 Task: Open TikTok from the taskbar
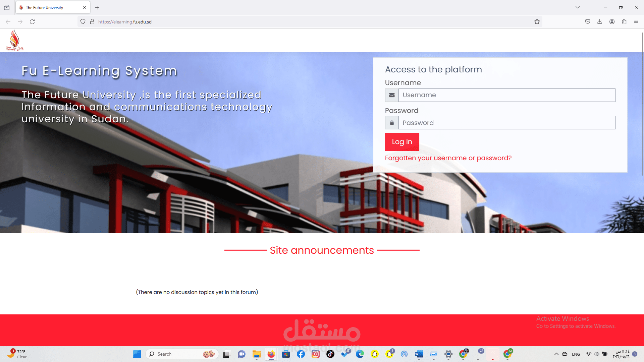click(x=330, y=354)
